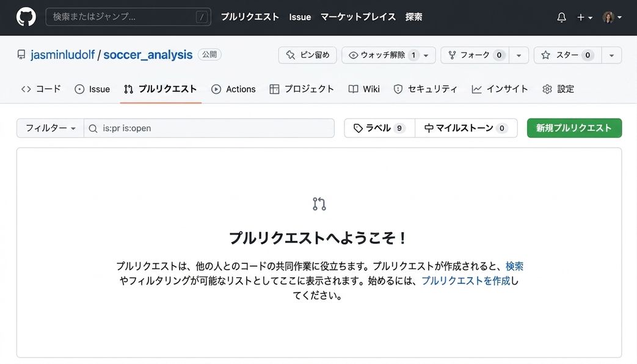Screen dimensions: 637x364
Task: Switch to the コード tab
Action: (x=41, y=89)
